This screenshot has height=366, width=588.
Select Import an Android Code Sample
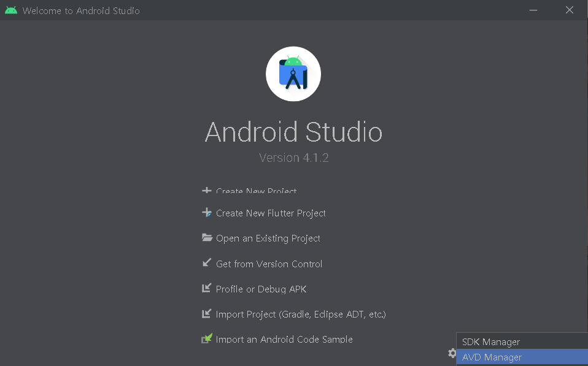coord(284,339)
